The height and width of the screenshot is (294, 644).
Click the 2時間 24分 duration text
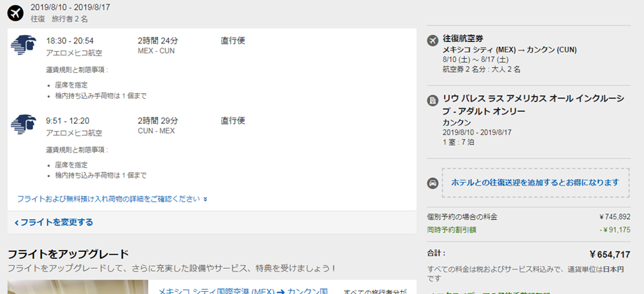158,41
